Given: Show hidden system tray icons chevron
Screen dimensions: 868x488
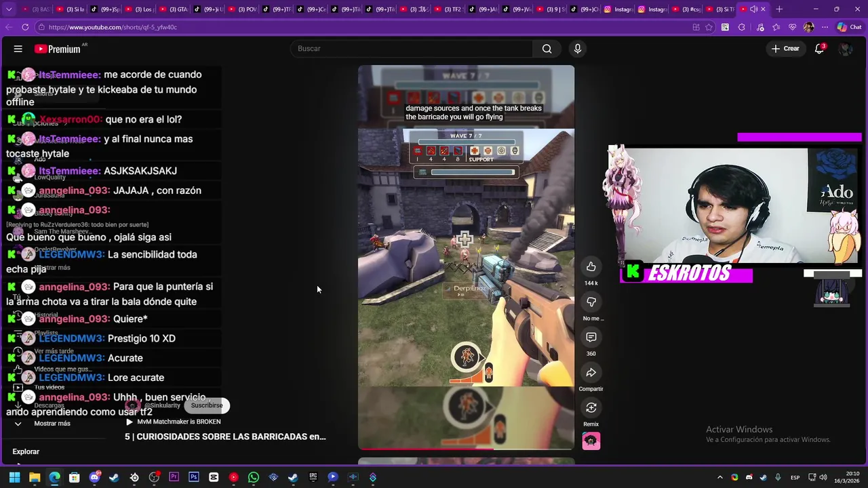Looking at the screenshot, I should coord(720,477).
